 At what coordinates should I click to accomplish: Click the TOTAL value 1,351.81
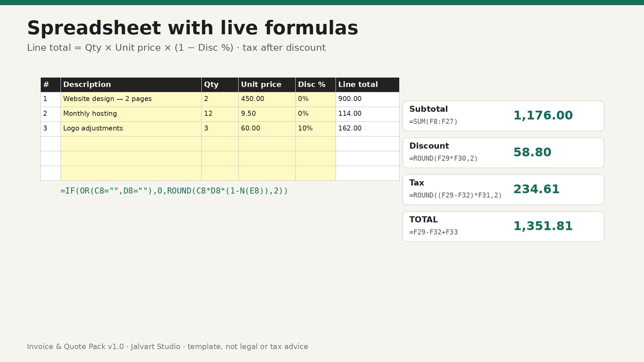coord(543,226)
